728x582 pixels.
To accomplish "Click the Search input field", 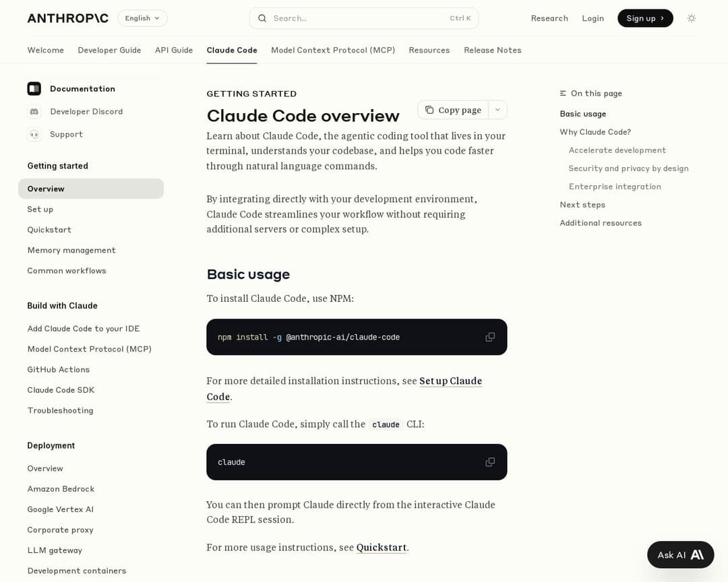I will coord(364,18).
